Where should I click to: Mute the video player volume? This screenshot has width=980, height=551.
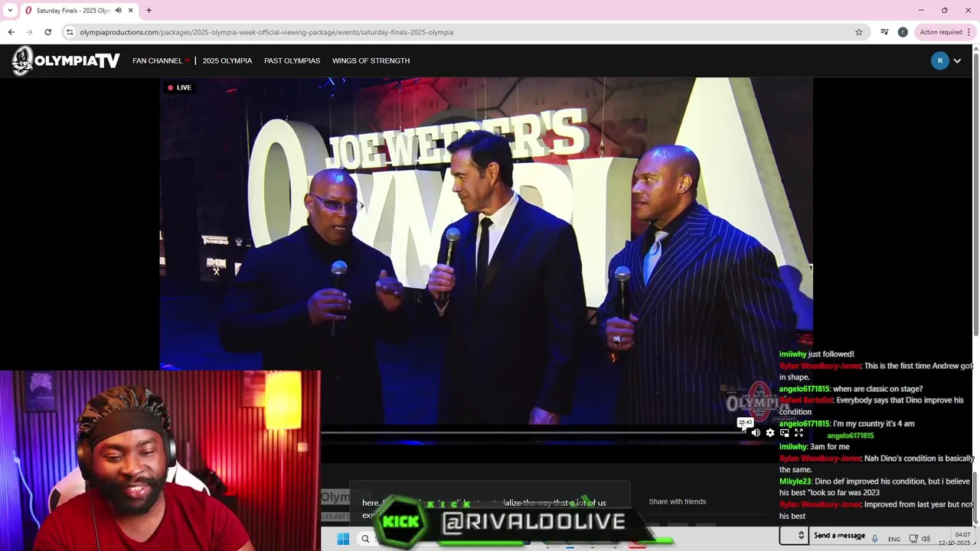(756, 433)
